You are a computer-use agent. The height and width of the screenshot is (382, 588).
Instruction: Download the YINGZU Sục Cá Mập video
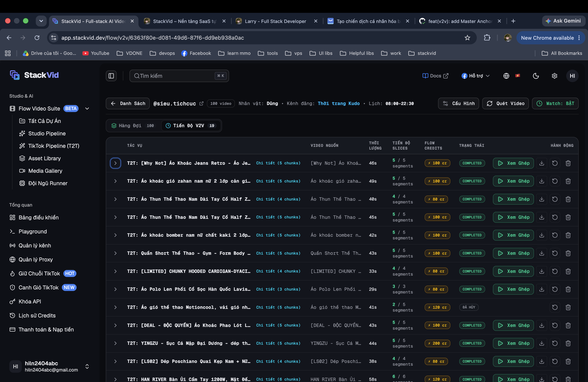coord(542,343)
